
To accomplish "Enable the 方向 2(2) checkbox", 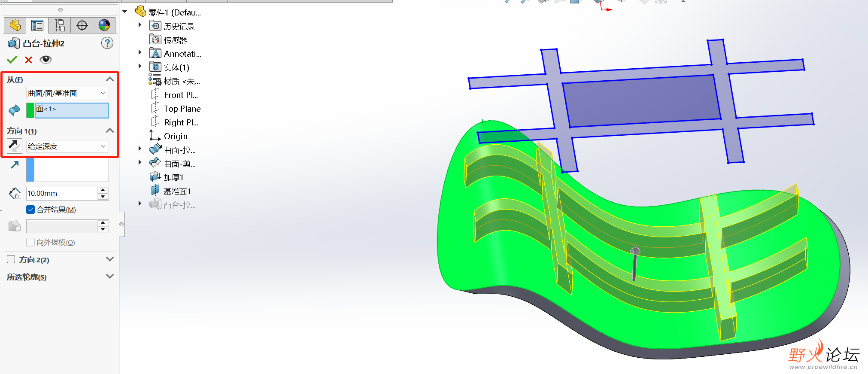I will point(11,259).
